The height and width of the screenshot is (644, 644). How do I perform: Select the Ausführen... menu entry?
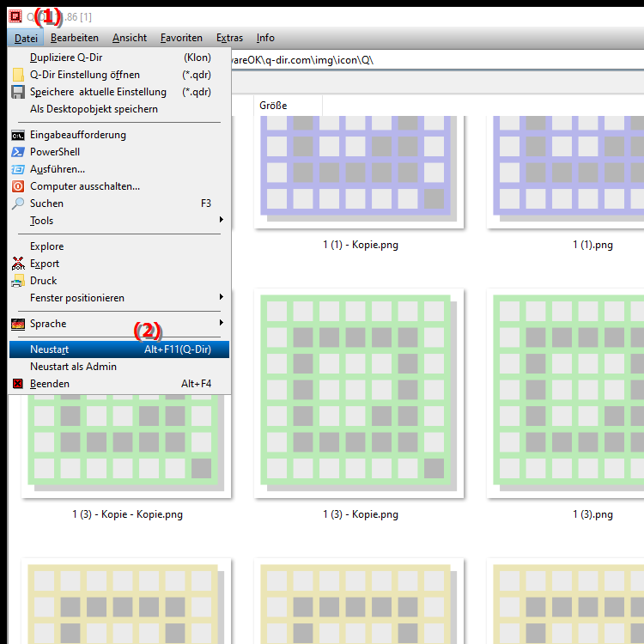119,169
